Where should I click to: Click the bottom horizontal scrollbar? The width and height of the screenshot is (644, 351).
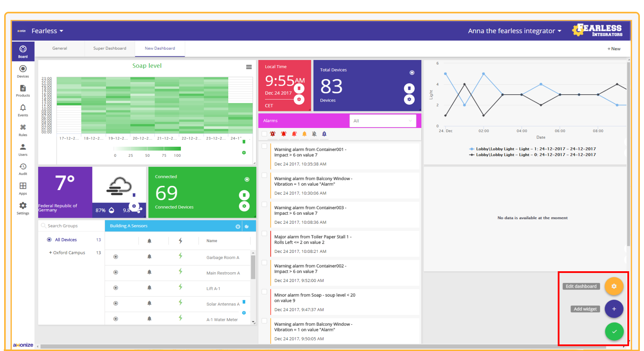(323, 346)
